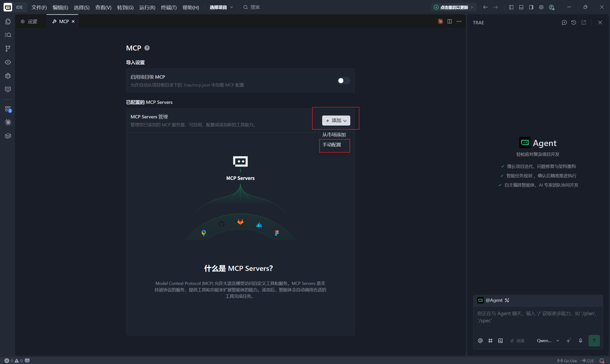The width and height of the screenshot is (610, 364).
Task: Open the settings gear in title bar
Action: [541, 7]
